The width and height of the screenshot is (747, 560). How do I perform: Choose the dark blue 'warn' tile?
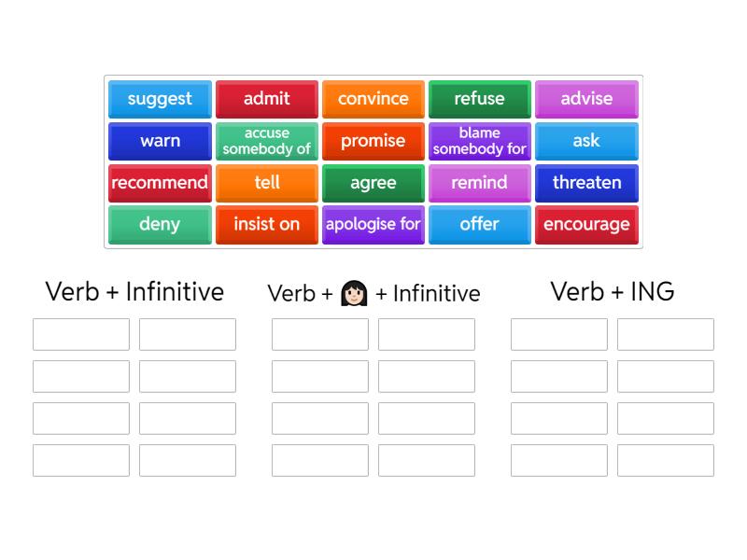tap(160, 141)
